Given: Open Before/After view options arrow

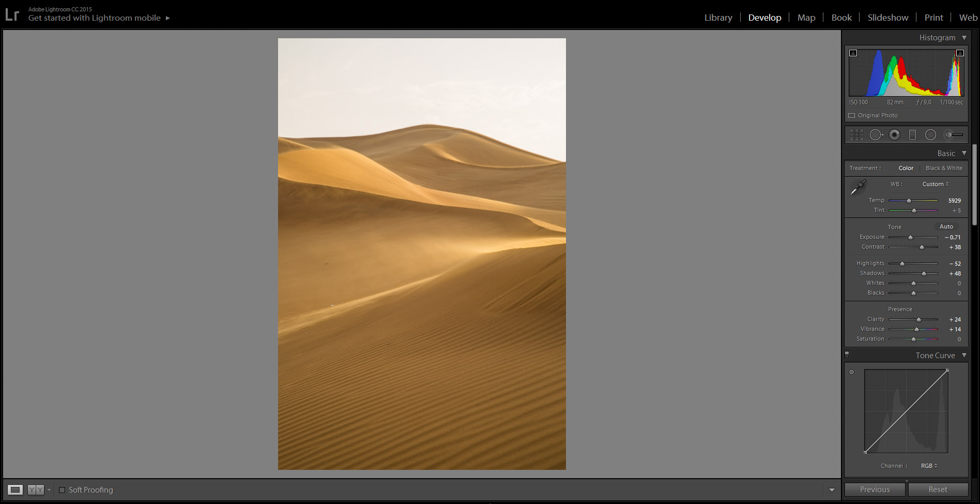Looking at the screenshot, I should [49, 490].
